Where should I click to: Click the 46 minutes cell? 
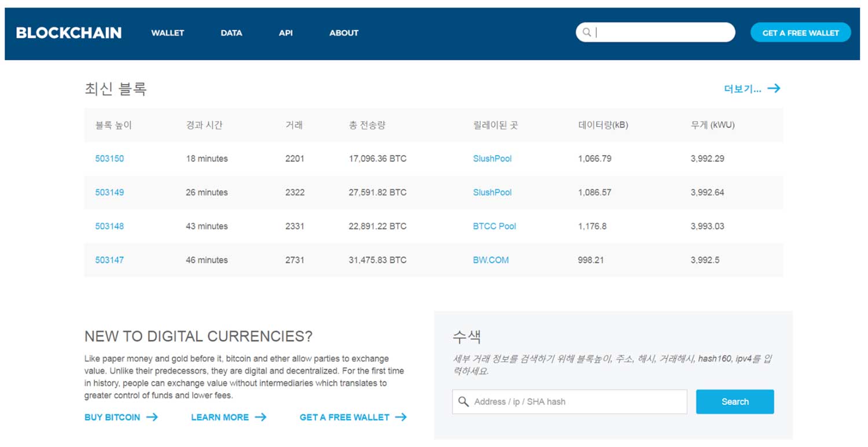pos(207,260)
